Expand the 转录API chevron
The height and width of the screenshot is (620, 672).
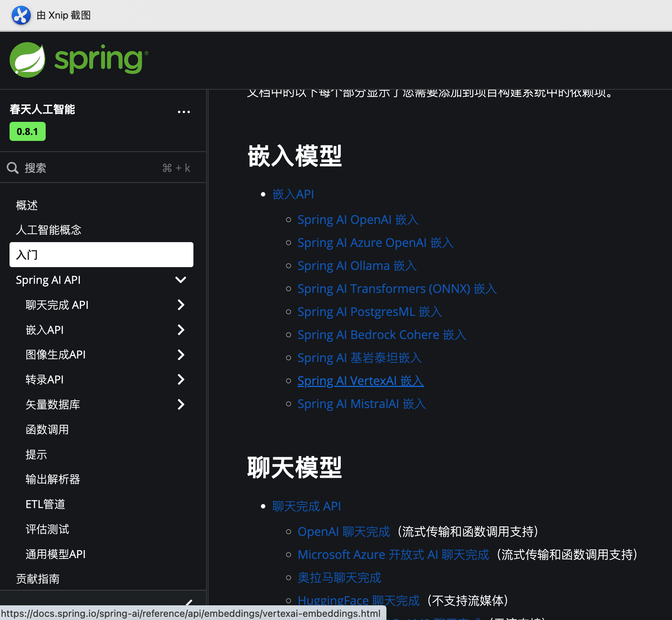coord(181,379)
